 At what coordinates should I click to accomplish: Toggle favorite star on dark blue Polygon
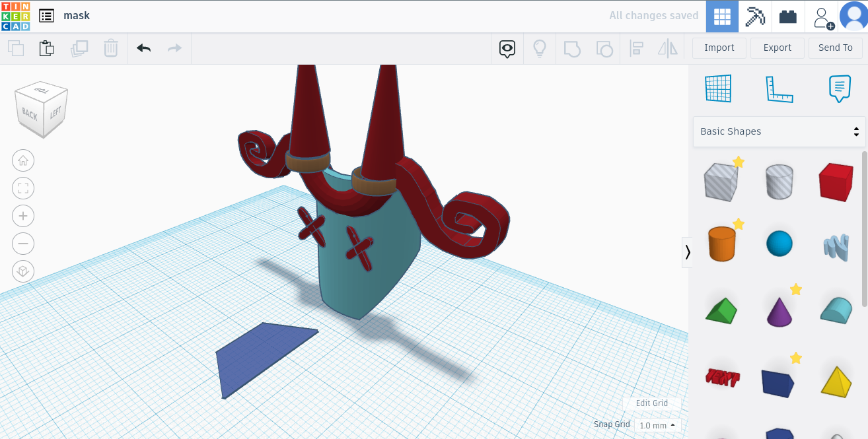[x=796, y=358]
